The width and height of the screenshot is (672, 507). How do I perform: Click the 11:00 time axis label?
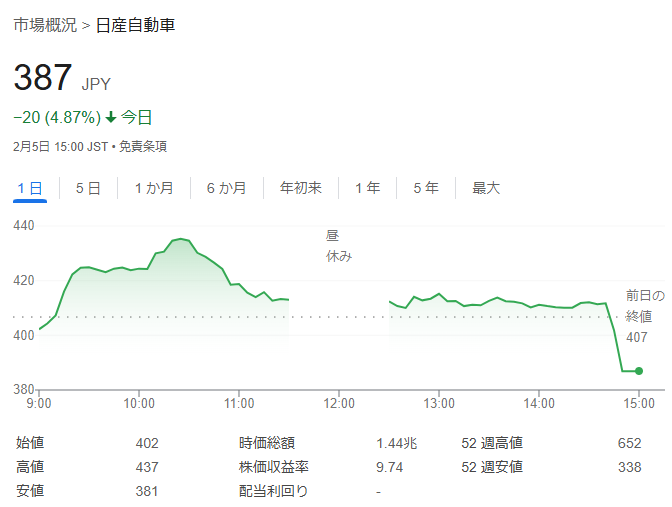click(239, 403)
